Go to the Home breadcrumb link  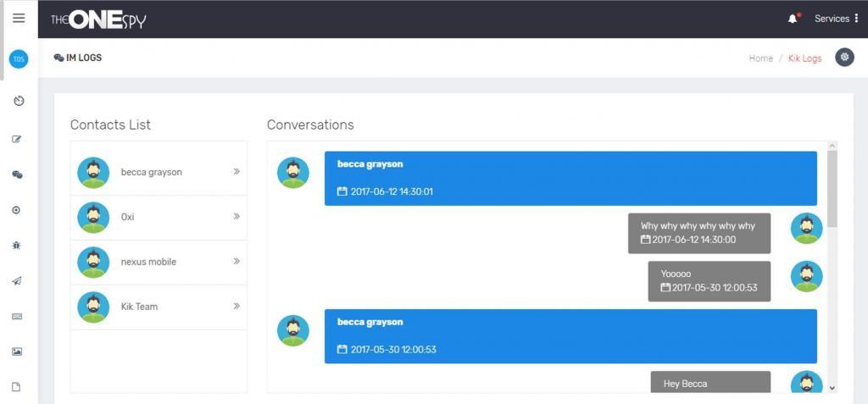click(x=760, y=58)
